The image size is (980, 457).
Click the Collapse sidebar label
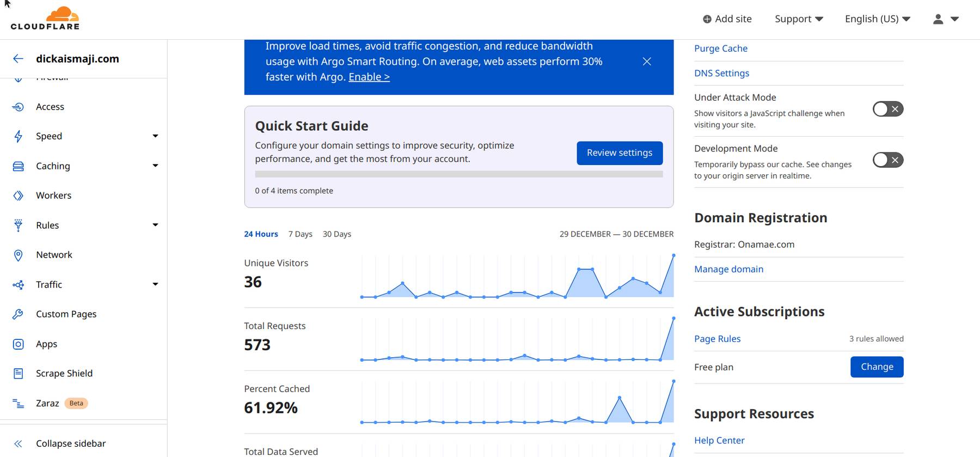pyautogui.click(x=71, y=444)
